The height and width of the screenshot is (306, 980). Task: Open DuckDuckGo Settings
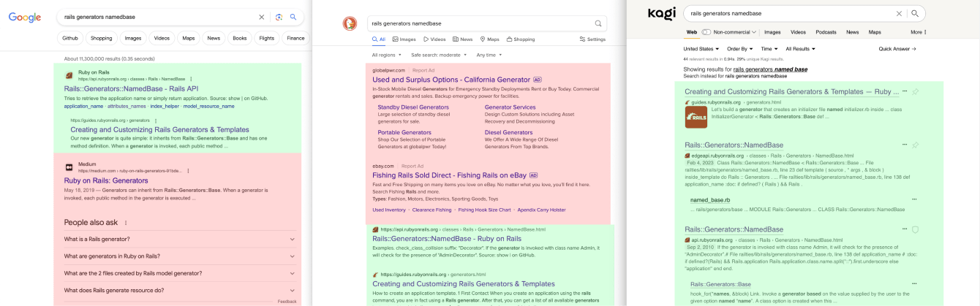(592, 39)
